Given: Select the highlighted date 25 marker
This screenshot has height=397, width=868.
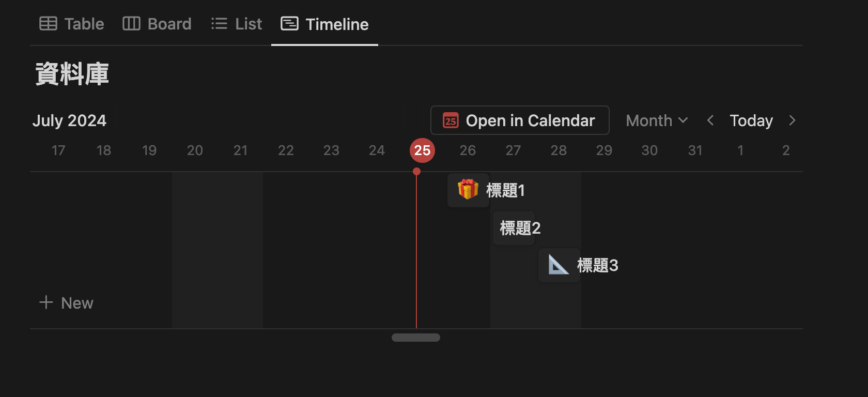Looking at the screenshot, I should 422,150.
